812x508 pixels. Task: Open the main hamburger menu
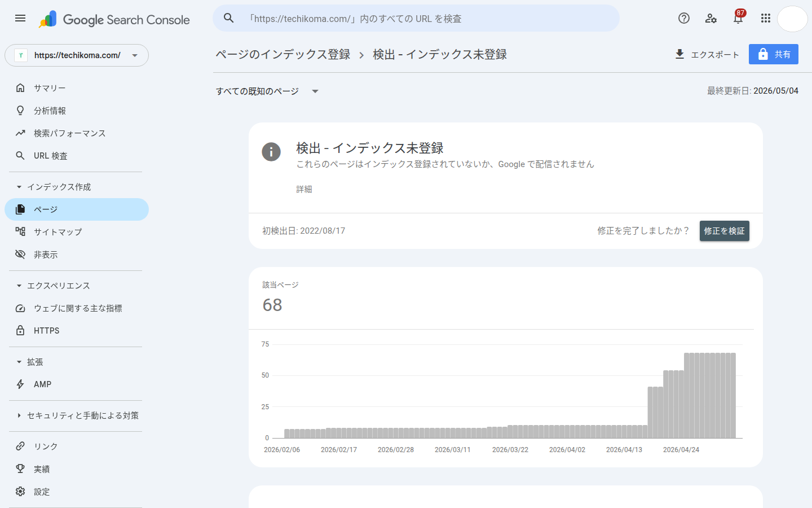(20, 18)
